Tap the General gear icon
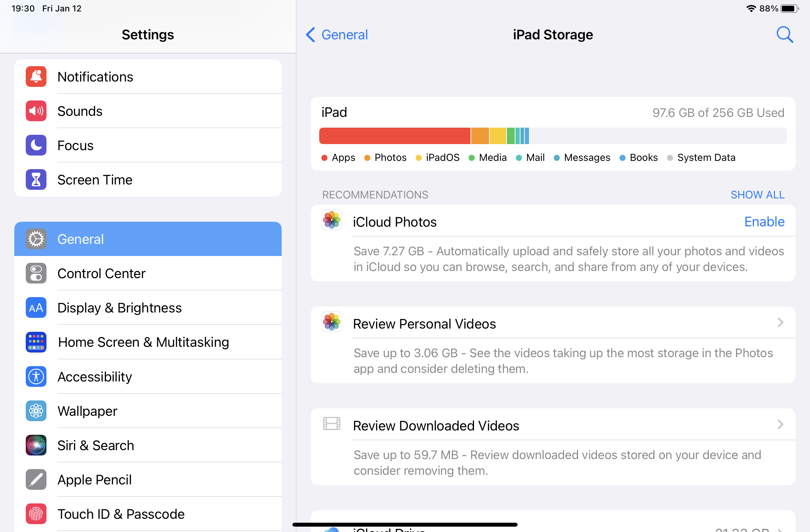This screenshot has width=810, height=532. point(36,239)
